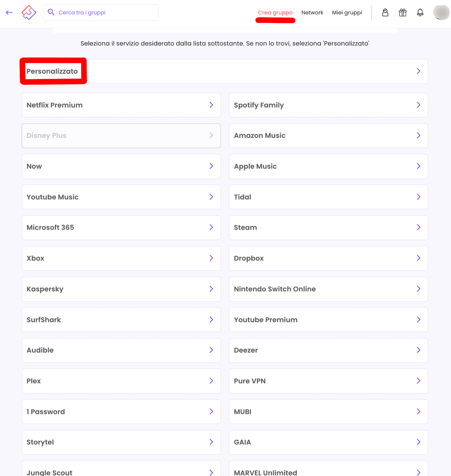This screenshot has width=451, height=476.
Task: Click the account/person icon
Action: [385, 12]
